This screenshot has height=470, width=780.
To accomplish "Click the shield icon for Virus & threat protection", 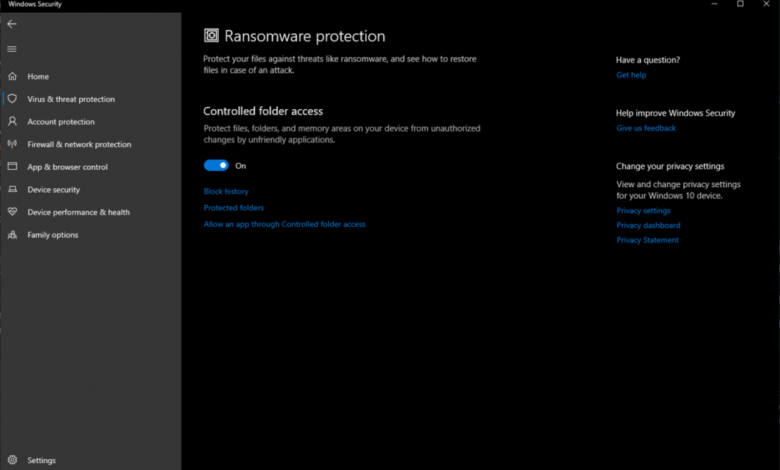I will [12, 98].
